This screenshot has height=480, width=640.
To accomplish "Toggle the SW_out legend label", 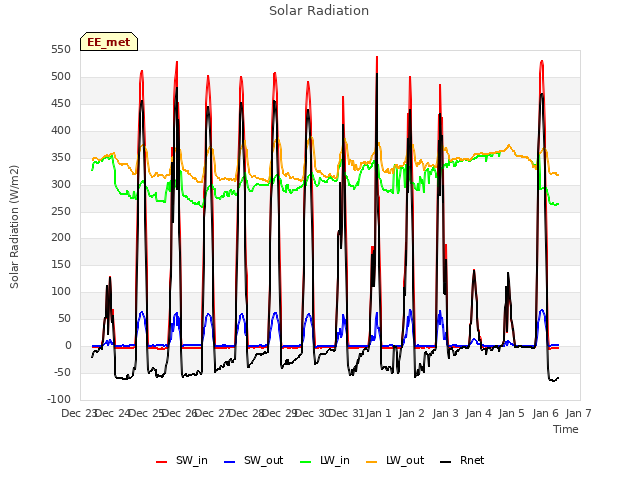I will tap(263, 460).
